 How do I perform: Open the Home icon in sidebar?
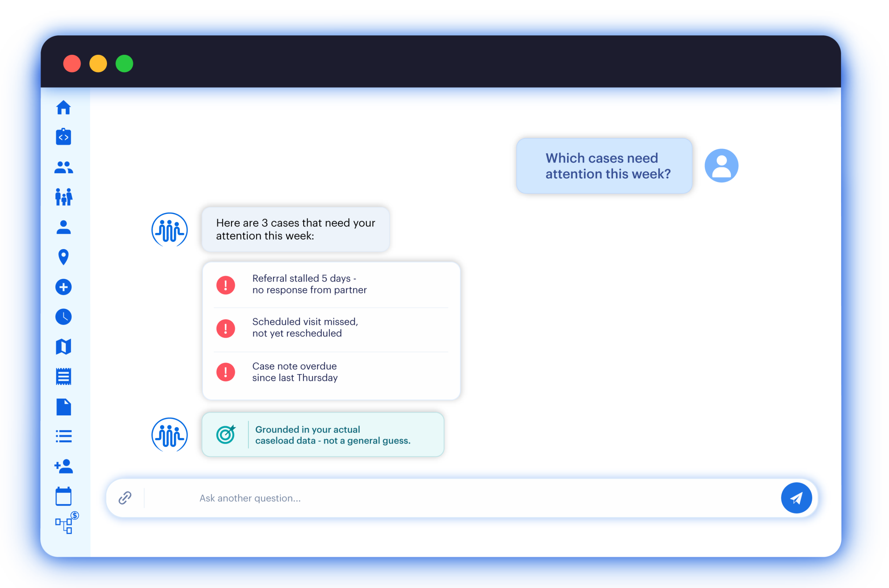point(63,108)
